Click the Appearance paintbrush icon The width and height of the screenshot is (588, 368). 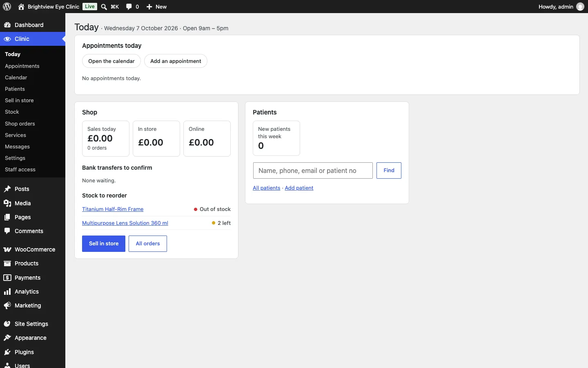7,338
